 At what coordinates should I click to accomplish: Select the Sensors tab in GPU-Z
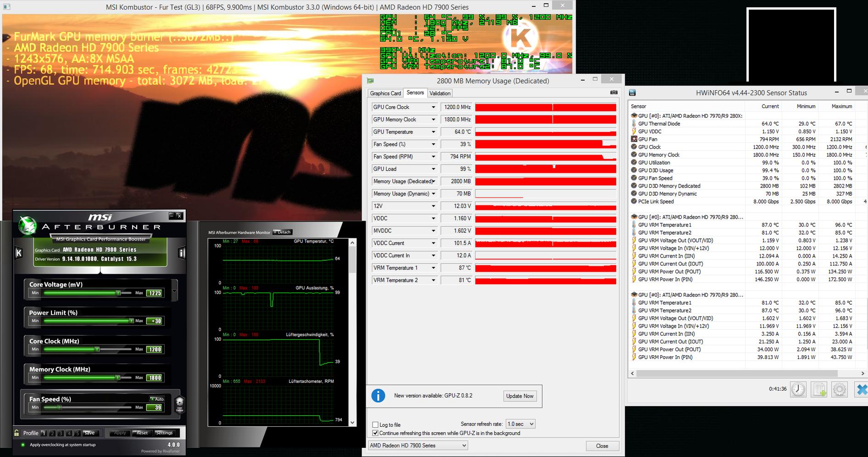(415, 93)
